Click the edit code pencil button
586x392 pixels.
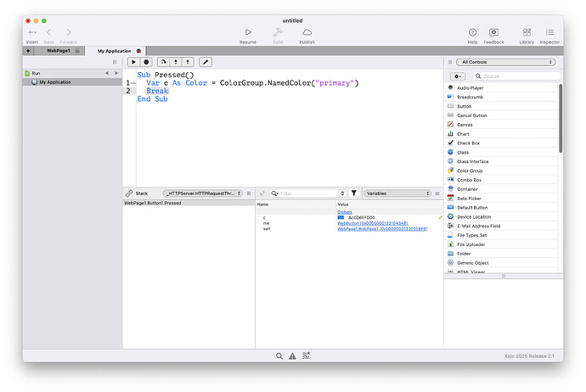[205, 62]
